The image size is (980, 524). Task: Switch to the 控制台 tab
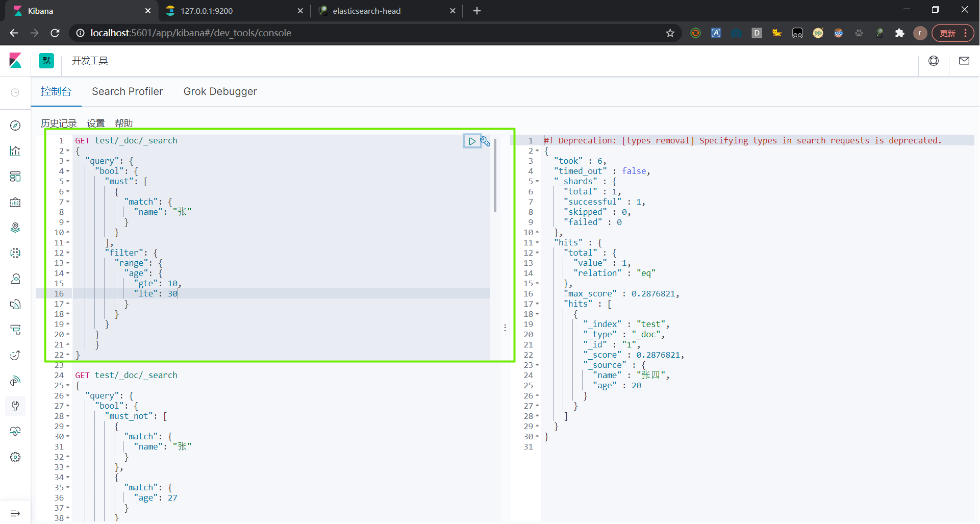[56, 91]
